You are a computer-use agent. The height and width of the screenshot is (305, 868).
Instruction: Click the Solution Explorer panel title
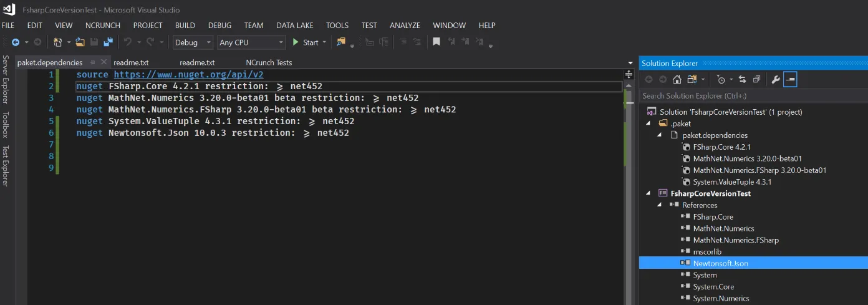(670, 63)
